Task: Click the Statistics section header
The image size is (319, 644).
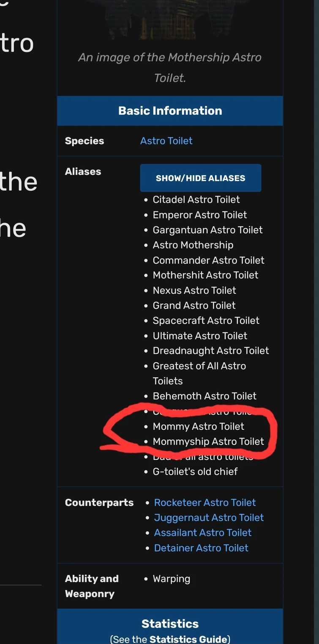Action: click(x=169, y=624)
